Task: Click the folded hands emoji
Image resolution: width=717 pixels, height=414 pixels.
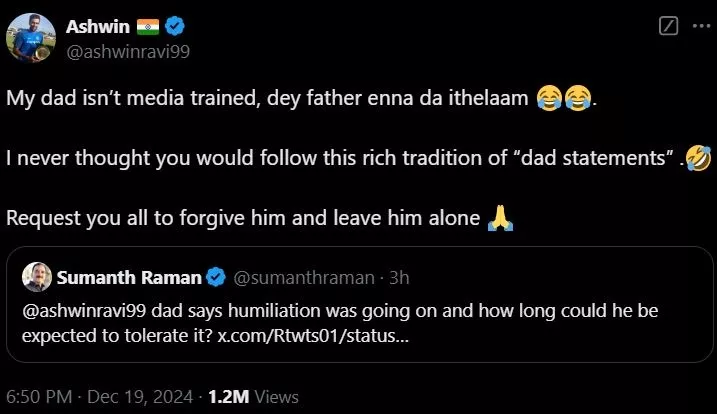Action: pyautogui.click(x=499, y=217)
